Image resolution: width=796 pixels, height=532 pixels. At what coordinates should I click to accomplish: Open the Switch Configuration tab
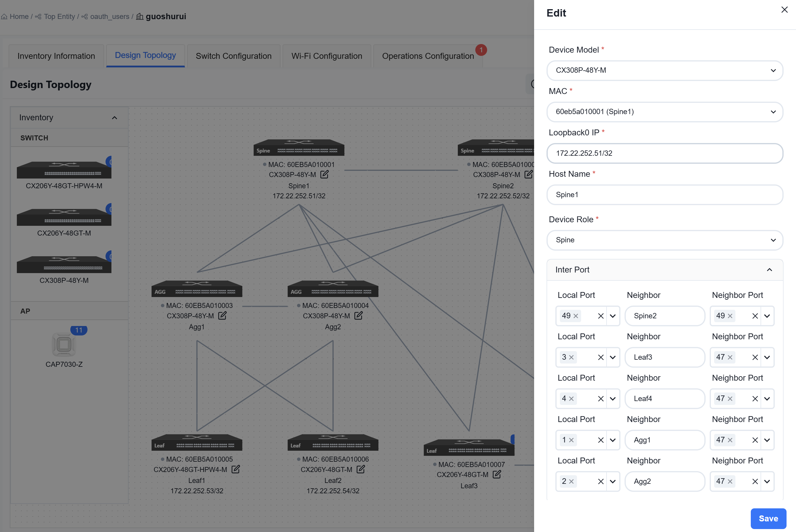pos(234,56)
